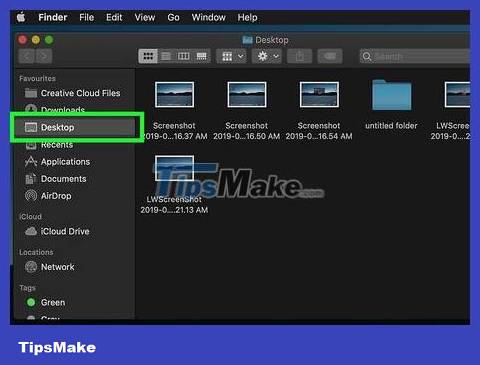Select Screenshot 16.54 AM thumbnail

point(319,95)
